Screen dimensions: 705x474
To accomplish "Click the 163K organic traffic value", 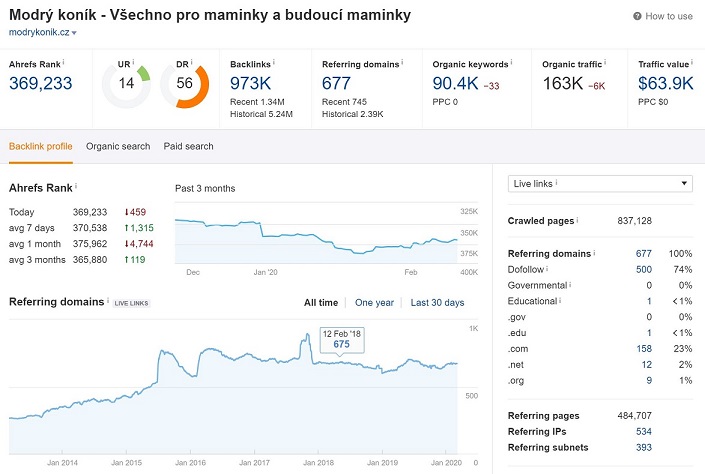I will 562,83.
